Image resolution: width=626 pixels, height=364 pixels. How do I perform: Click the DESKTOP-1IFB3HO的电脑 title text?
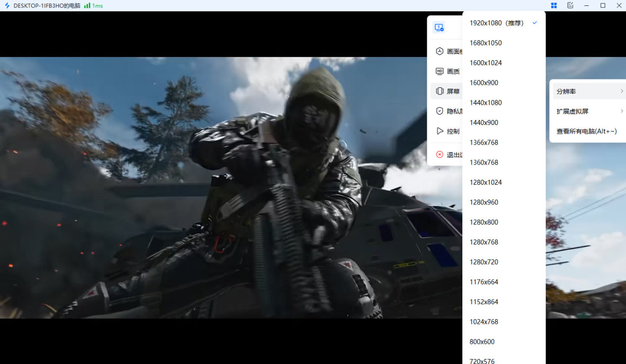[x=47, y=5]
